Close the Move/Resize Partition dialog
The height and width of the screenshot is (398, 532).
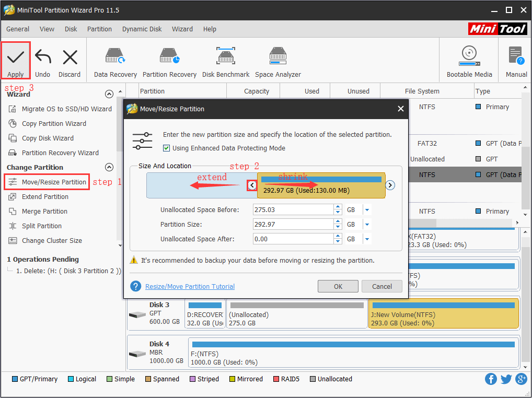coord(400,109)
